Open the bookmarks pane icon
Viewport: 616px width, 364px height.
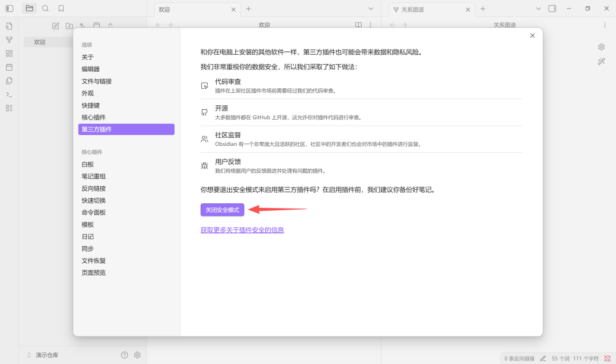click(x=61, y=8)
